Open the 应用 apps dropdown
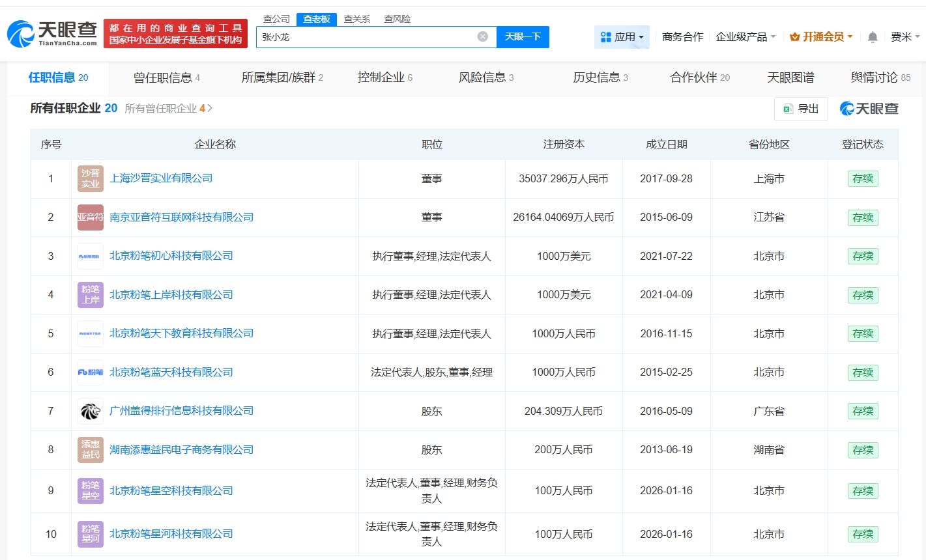The image size is (926, 560). point(622,37)
